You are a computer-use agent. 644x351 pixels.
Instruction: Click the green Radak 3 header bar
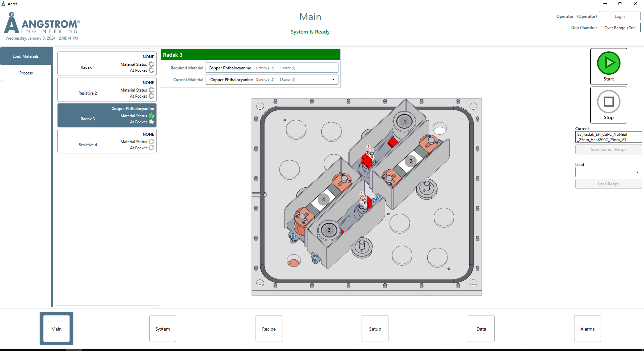tap(251, 55)
